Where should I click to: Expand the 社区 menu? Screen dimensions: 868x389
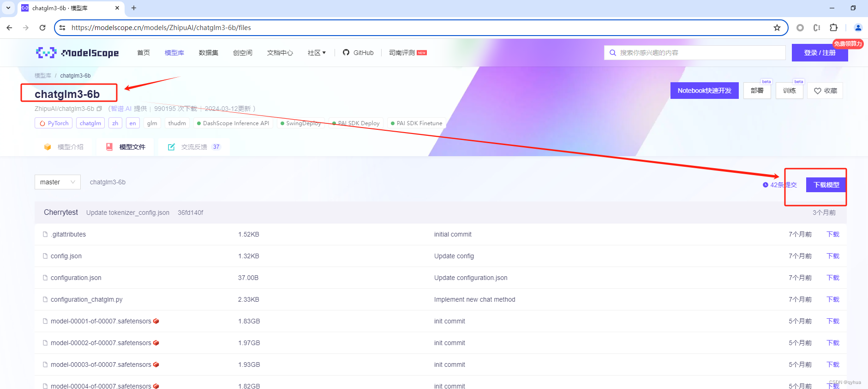[317, 53]
